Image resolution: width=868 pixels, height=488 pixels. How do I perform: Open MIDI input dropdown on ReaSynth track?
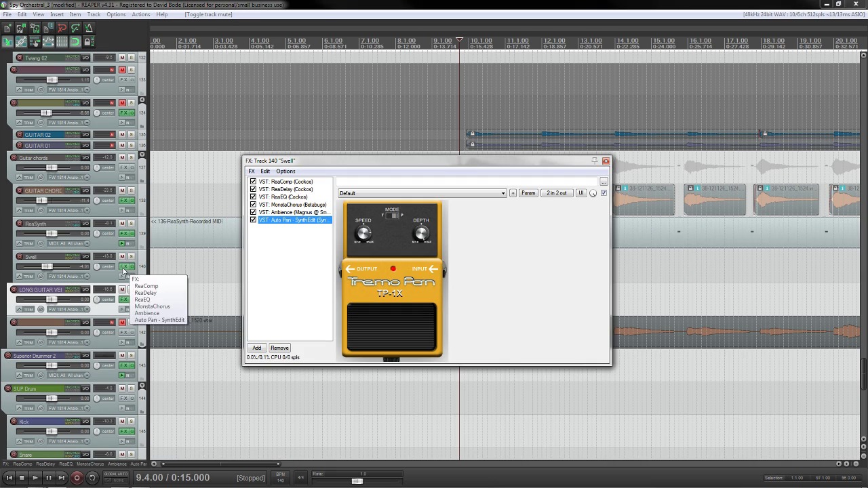[x=68, y=243]
